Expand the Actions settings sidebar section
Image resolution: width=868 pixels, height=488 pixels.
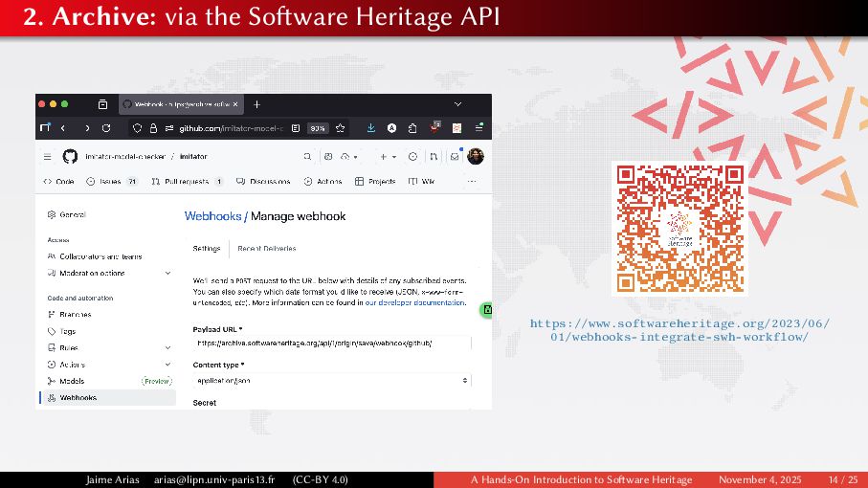(168, 365)
